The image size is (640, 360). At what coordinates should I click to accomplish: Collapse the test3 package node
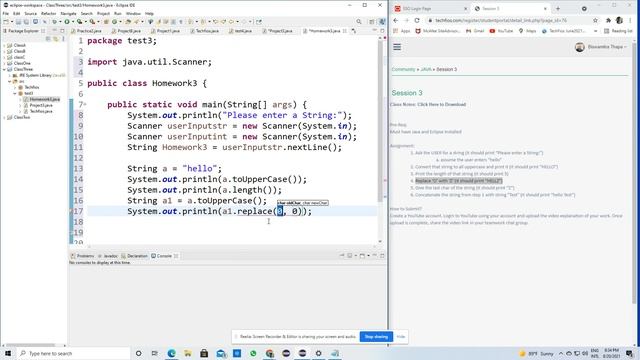[x=15, y=93]
